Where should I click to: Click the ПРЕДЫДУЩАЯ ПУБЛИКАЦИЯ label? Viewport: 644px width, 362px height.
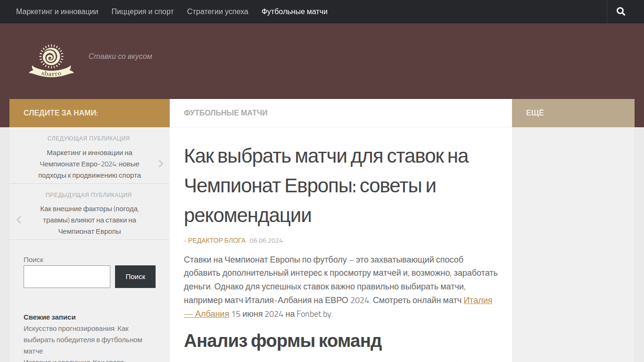click(89, 195)
